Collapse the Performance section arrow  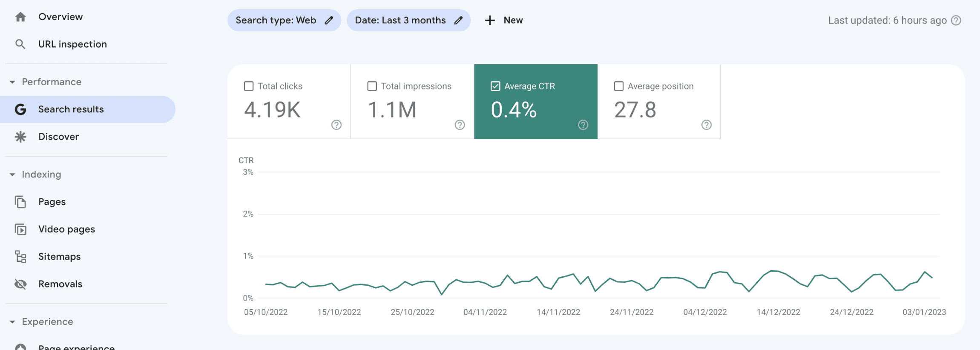pyautogui.click(x=12, y=82)
